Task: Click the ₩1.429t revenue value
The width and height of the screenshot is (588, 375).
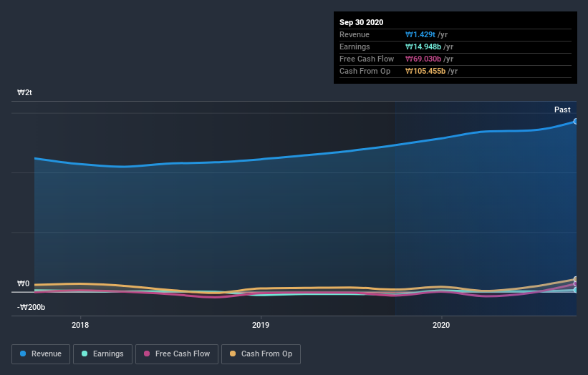Action: pos(420,34)
